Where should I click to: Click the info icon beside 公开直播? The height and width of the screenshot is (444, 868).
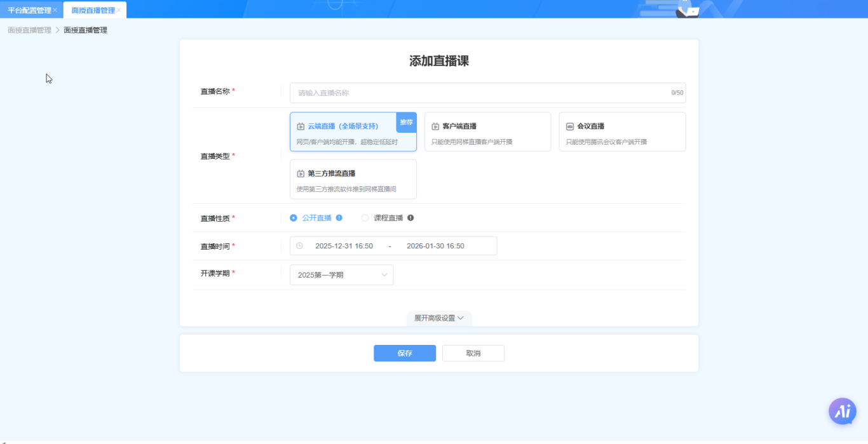click(x=339, y=218)
